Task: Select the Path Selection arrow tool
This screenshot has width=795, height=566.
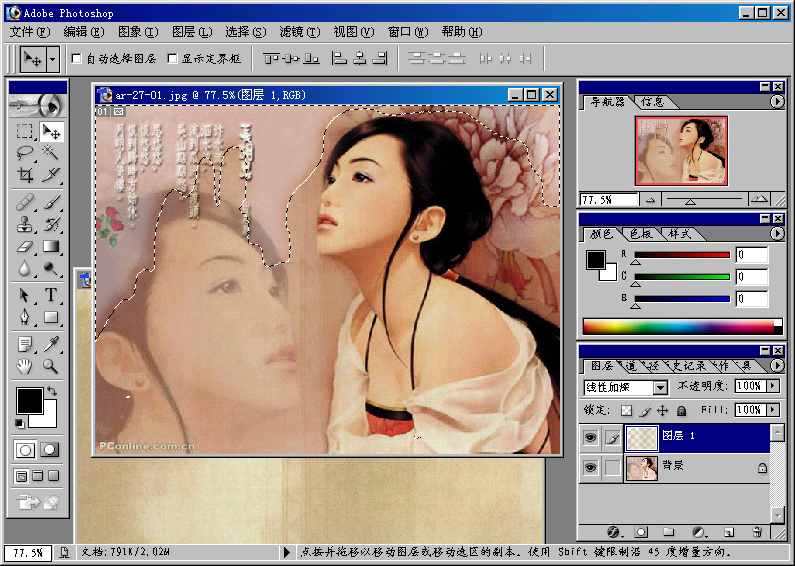Action: click(x=24, y=295)
